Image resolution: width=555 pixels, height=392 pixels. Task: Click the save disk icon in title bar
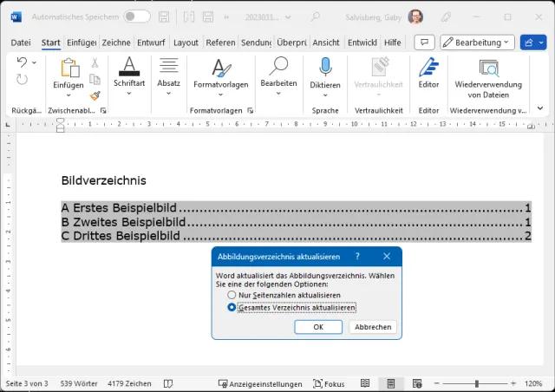(165, 16)
